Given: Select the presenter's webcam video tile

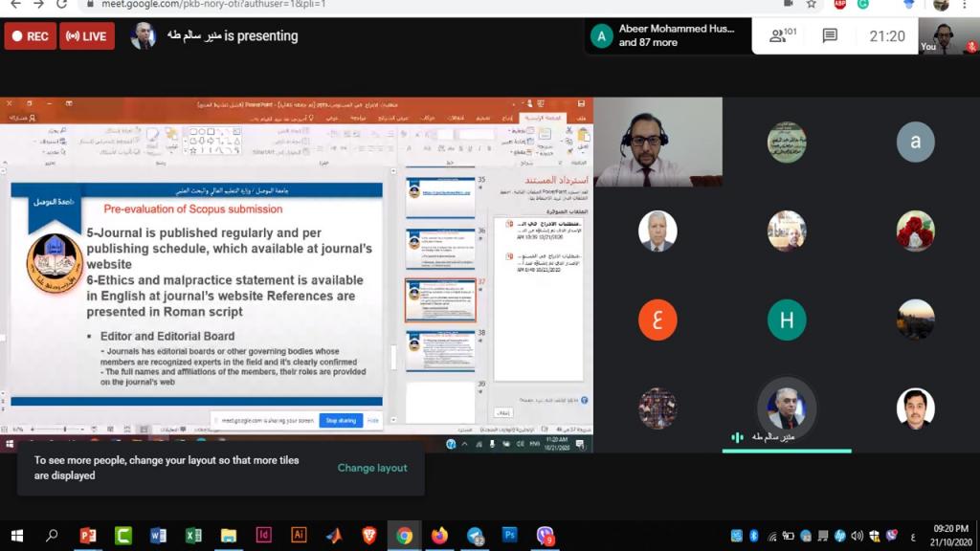Looking at the screenshot, I should tap(657, 143).
